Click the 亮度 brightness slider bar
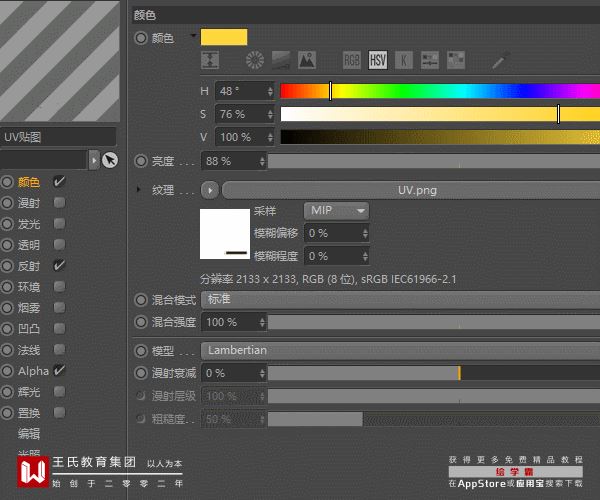Image resolution: width=600 pixels, height=500 pixels. (x=434, y=161)
